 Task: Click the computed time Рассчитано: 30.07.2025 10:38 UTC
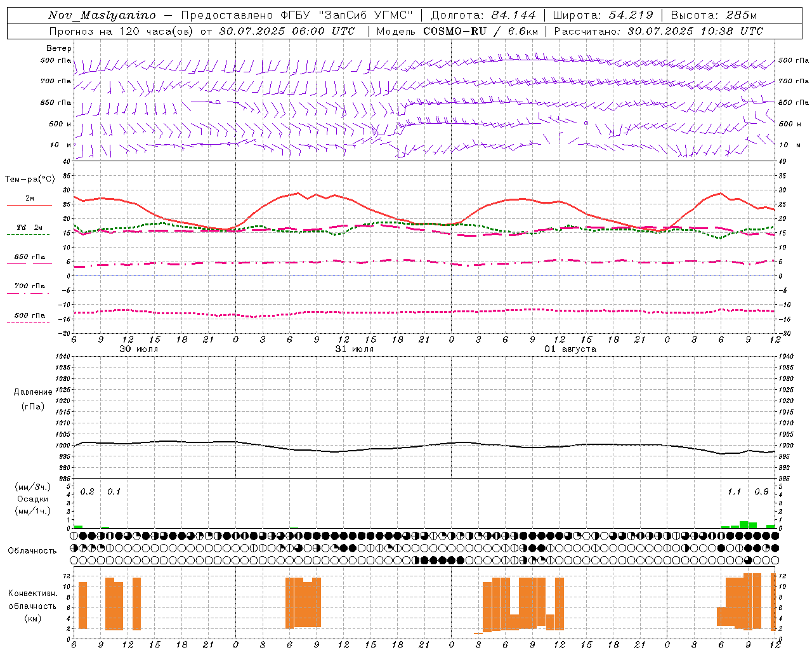point(658,31)
